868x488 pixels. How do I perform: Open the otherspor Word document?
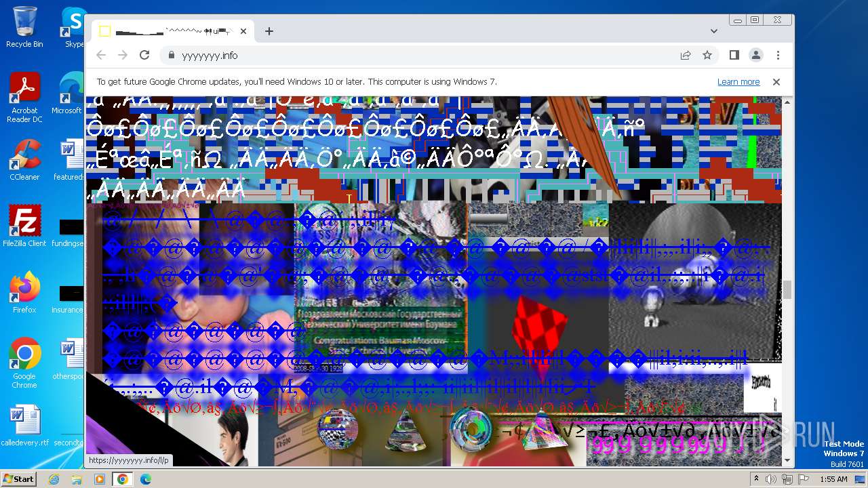click(x=70, y=359)
